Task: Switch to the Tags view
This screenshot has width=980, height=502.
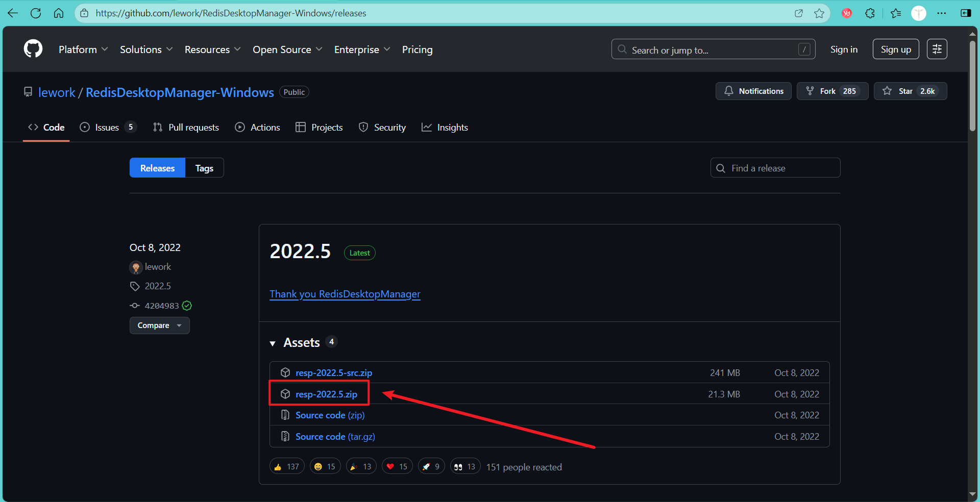Action: pos(204,168)
